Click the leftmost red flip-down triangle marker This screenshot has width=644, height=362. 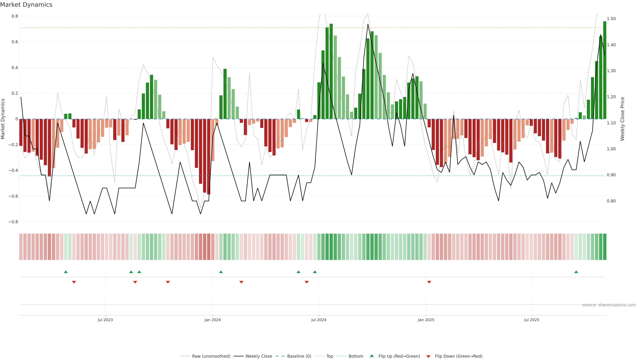click(74, 282)
